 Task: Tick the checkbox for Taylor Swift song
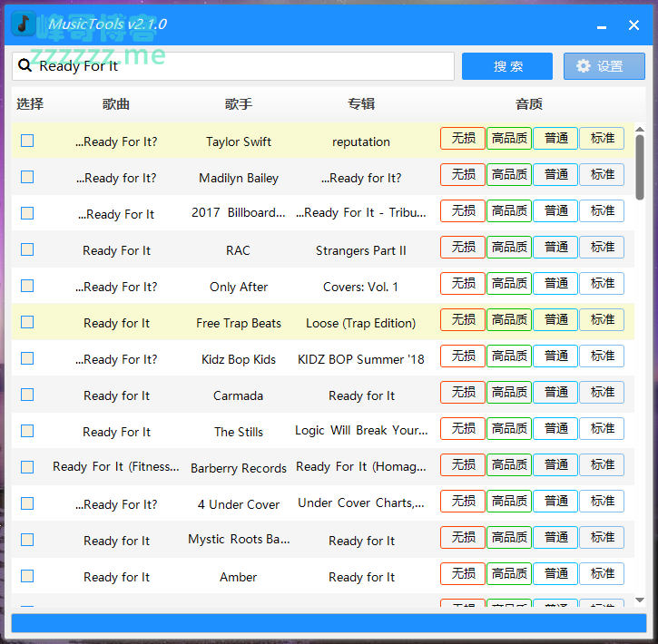click(x=27, y=141)
